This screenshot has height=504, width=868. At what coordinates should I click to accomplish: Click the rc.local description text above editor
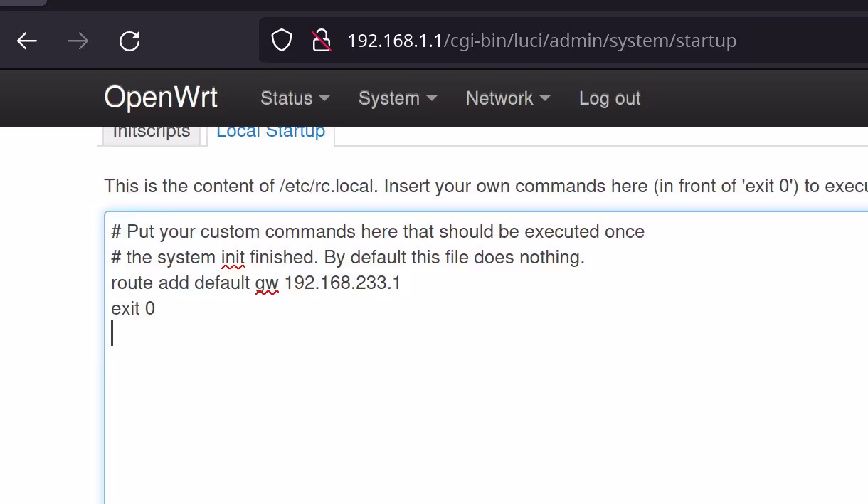click(486, 186)
